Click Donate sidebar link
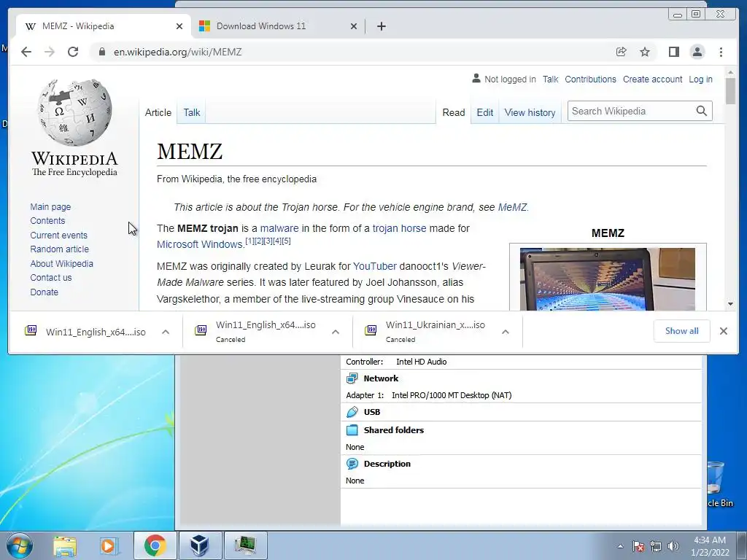This screenshot has height=560, width=747. 44,292
